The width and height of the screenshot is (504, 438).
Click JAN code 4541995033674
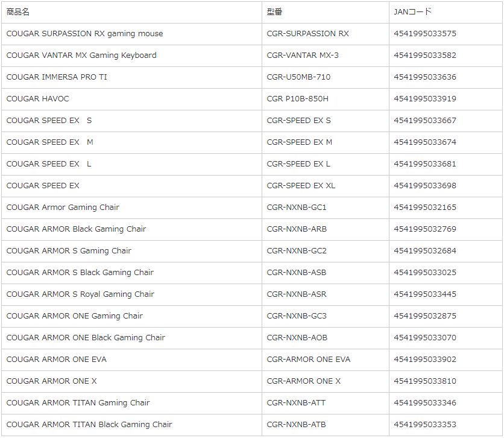[x=425, y=142]
